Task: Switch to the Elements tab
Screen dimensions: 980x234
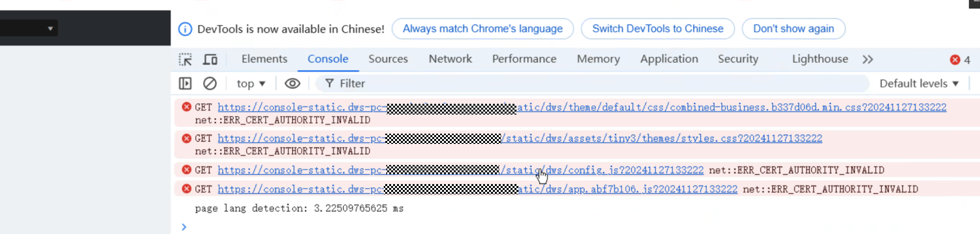Action: [x=264, y=59]
